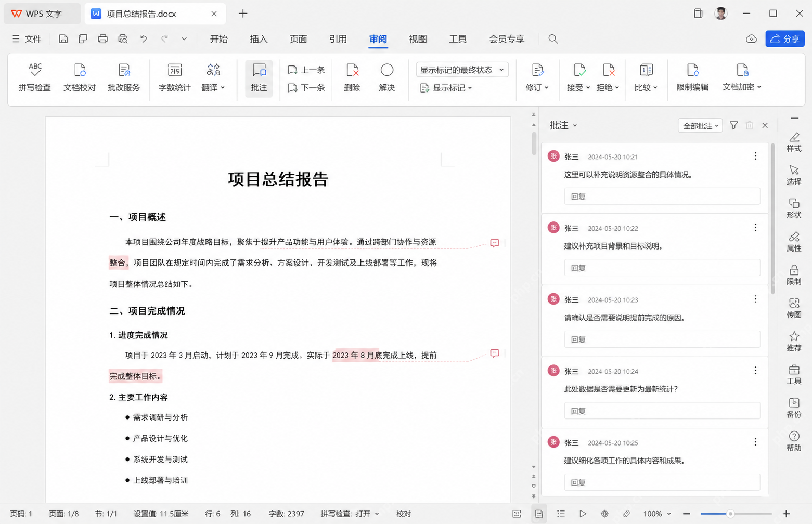Zoom out with the minus button
The image size is (812, 524).
tap(687, 514)
